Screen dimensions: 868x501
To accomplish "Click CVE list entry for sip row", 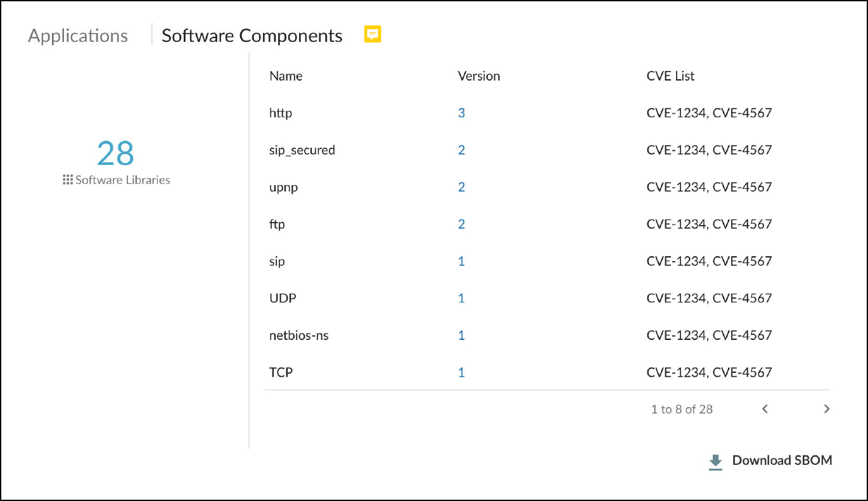I will coord(709,261).
